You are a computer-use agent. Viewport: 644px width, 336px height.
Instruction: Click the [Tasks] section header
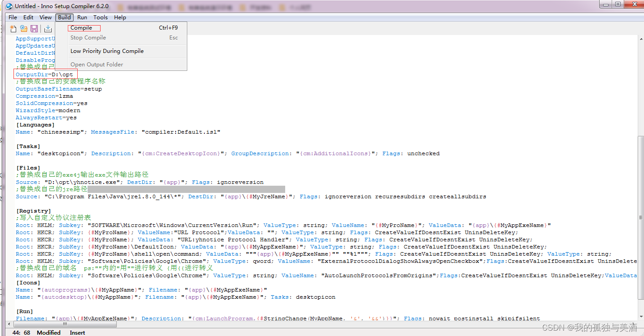(x=28, y=146)
